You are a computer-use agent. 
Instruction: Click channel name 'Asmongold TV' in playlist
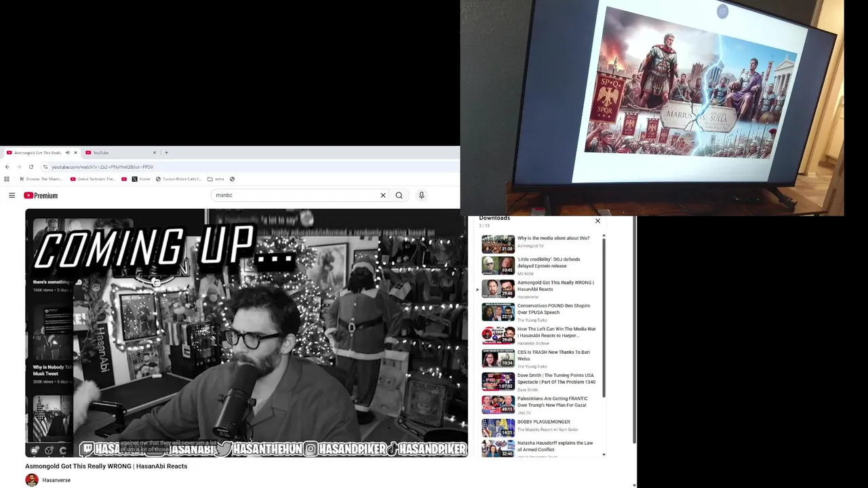click(530, 246)
